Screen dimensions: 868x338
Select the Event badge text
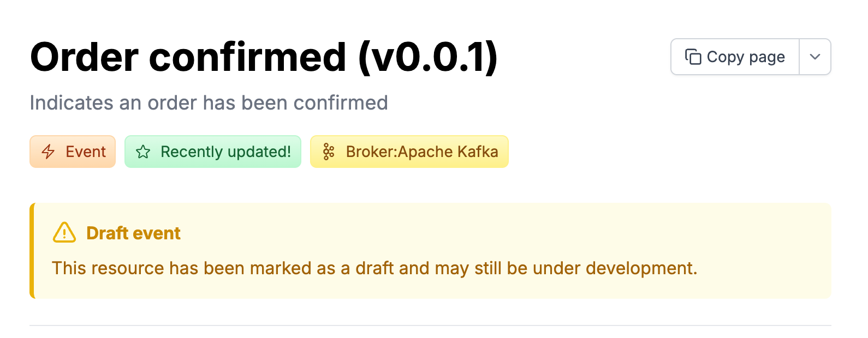86,152
